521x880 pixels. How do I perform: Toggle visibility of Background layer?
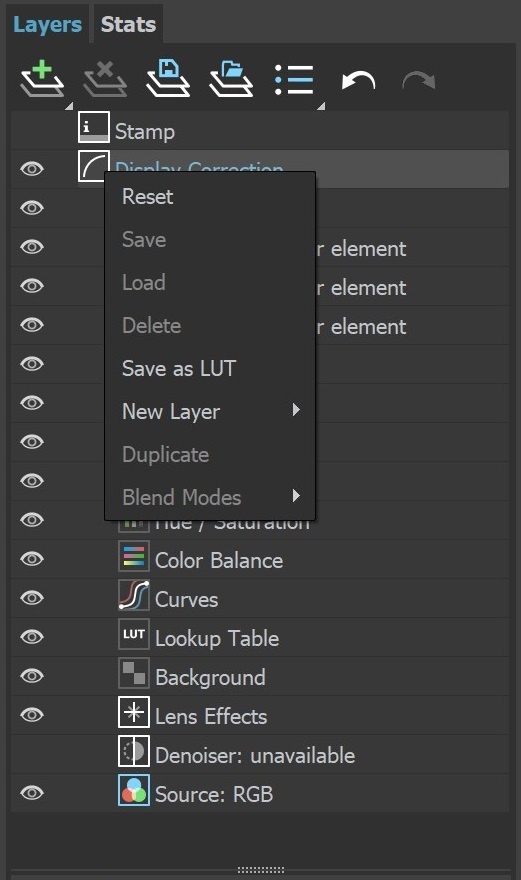(x=32, y=676)
